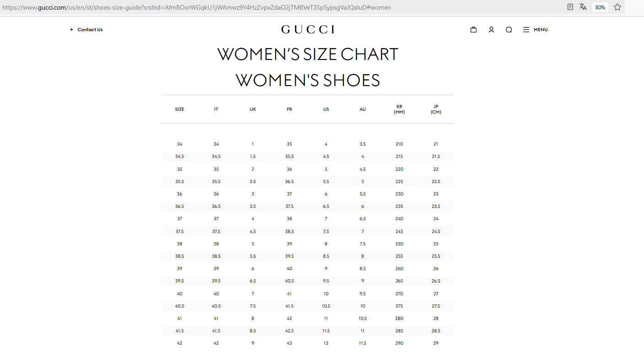Select the KR value 275
This screenshot has height=363, width=644.
tap(399, 306)
